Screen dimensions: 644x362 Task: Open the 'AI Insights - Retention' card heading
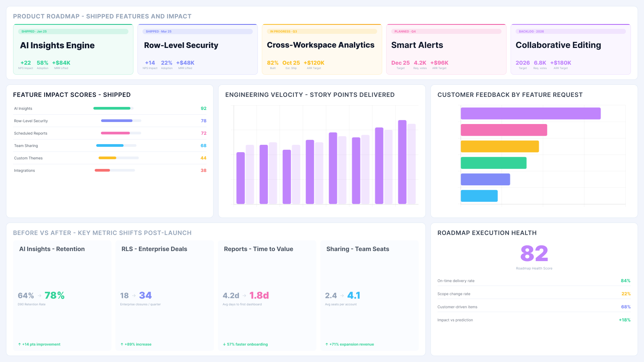click(x=52, y=249)
